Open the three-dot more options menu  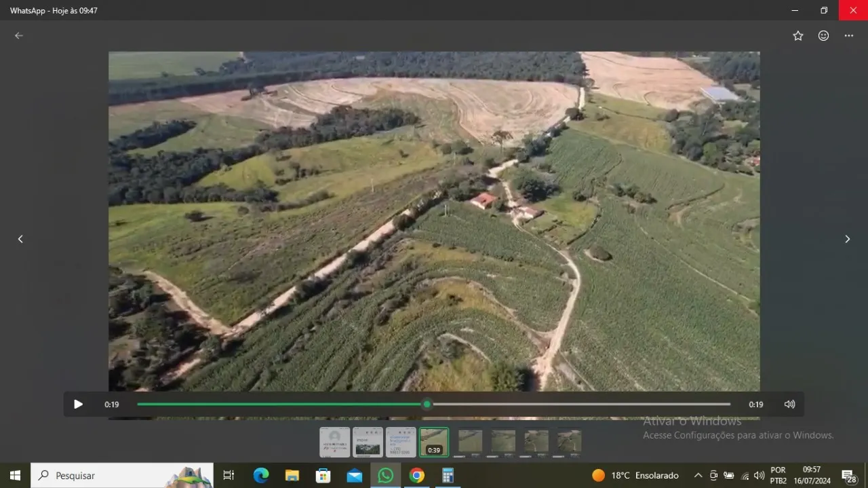click(849, 36)
